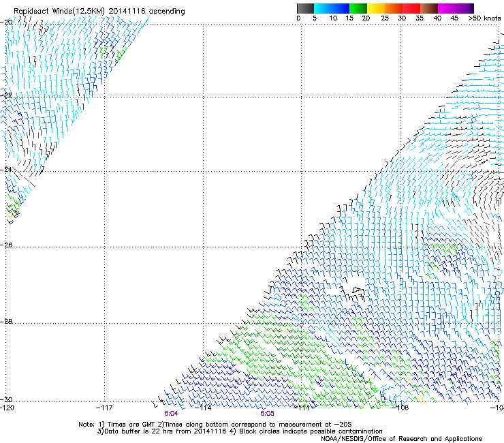Click the '-22' latitude axis label
The width and height of the screenshot is (504, 443).
6,95
